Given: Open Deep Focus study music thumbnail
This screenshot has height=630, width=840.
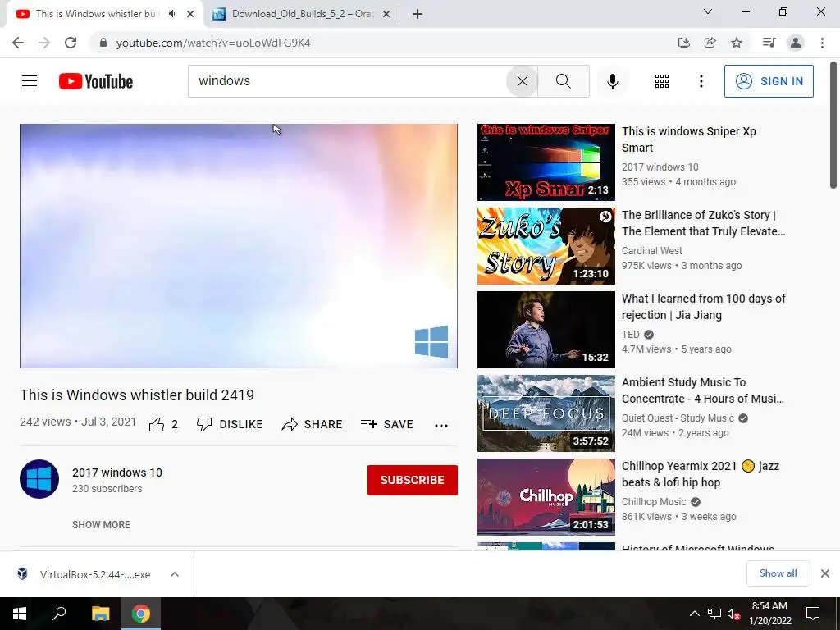Looking at the screenshot, I should (x=546, y=413).
